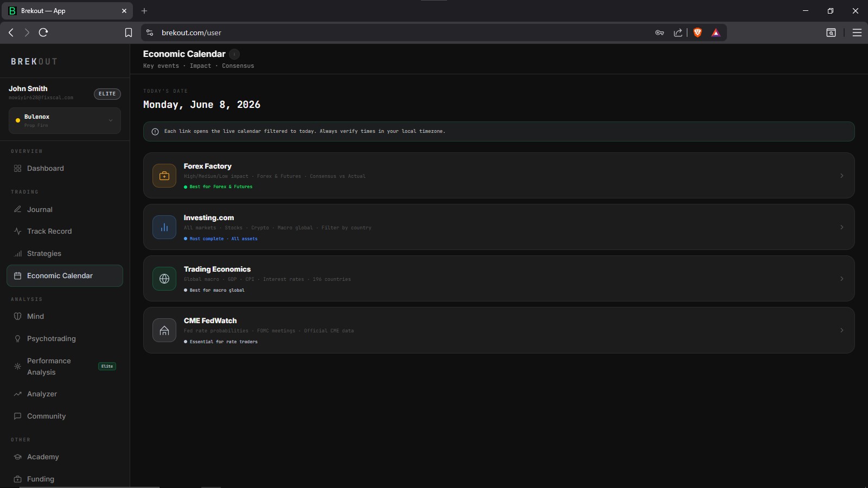Click the Trading Economics globe icon

click(164, 279)
